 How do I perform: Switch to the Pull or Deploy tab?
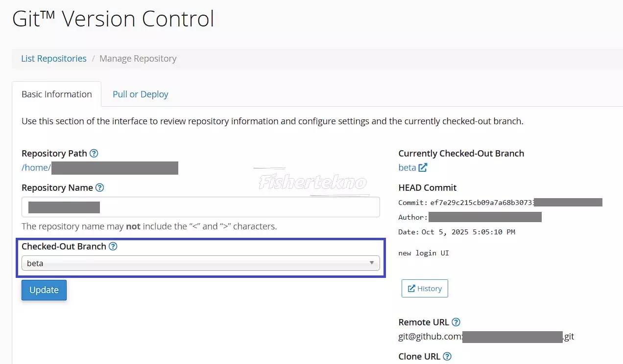point(140,94)
